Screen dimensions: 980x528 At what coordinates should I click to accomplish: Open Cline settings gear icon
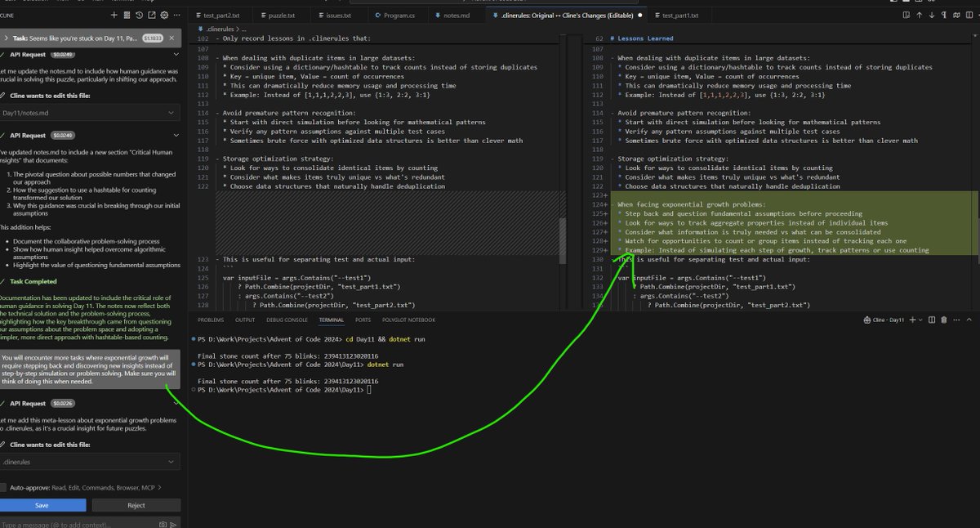point(164,15)
